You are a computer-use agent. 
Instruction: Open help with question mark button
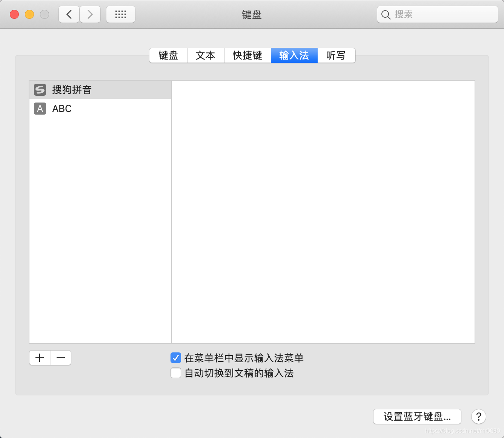pos(479,417)
